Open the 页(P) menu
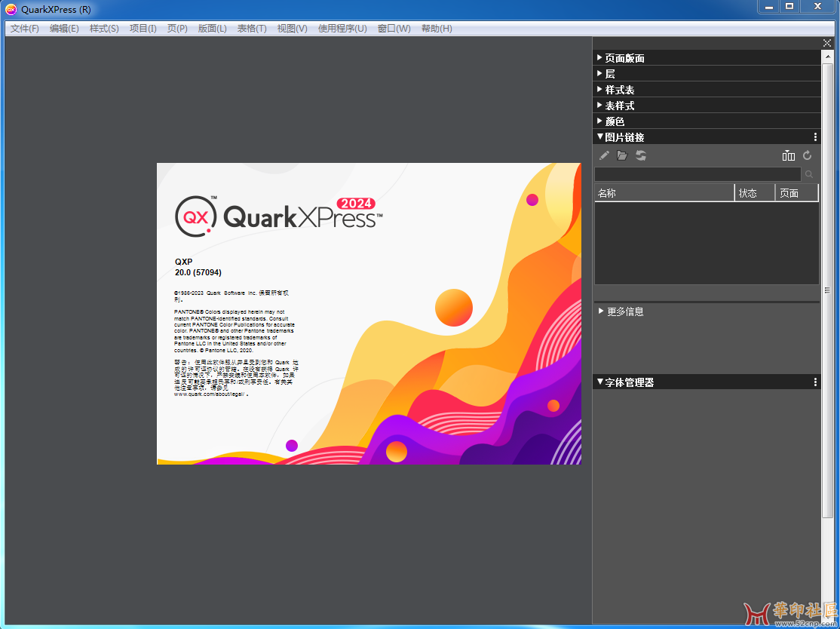 [x=177, y=29]
